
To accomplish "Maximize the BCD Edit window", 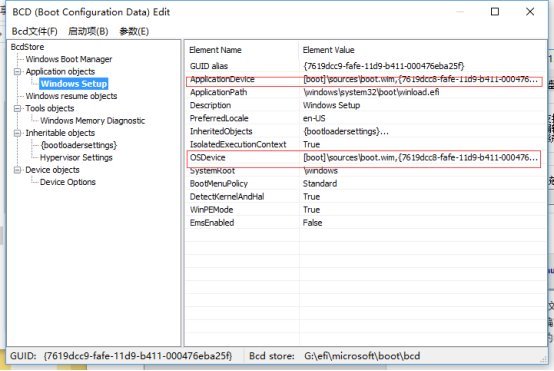I will tap(495, 12).
